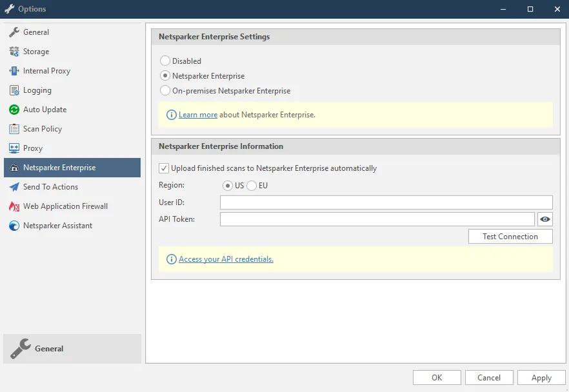Viewport: 569px width, 392px height.
Task: Go to Proxy settings page
Action: pos(72,148)
